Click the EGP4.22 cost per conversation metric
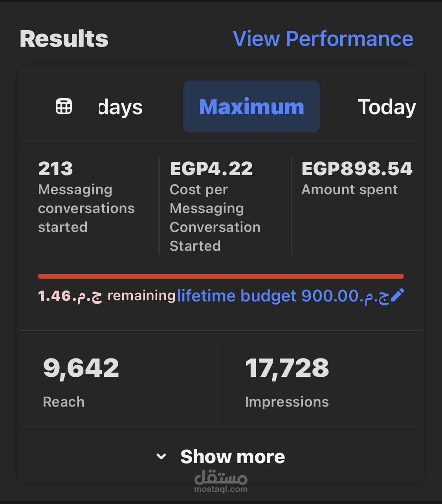Image resolution: width=442 pixels, height=504 pixels. click(x=211, y=169)
